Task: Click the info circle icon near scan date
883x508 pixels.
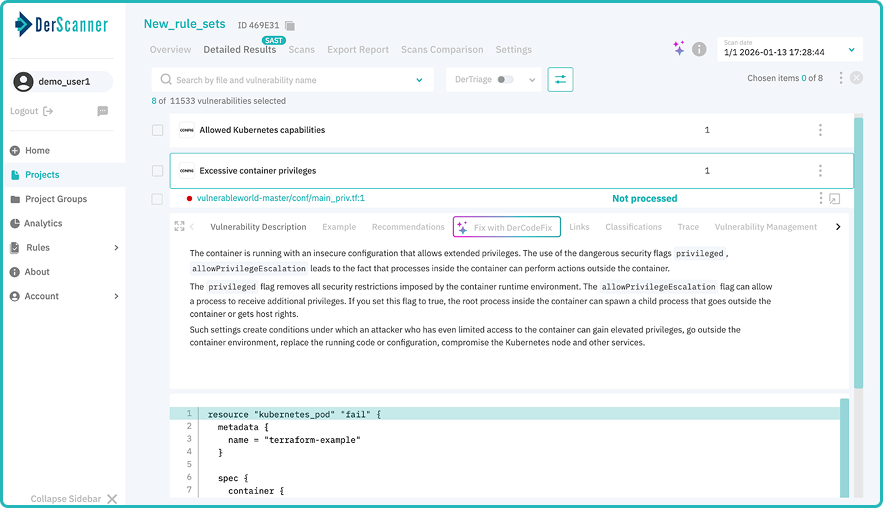Action: coord(699,49)
